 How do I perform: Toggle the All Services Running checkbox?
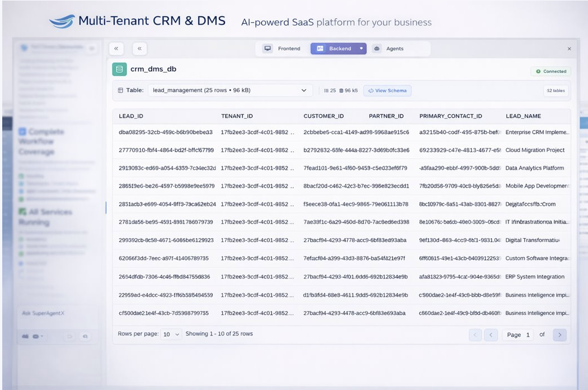(22, 212)
